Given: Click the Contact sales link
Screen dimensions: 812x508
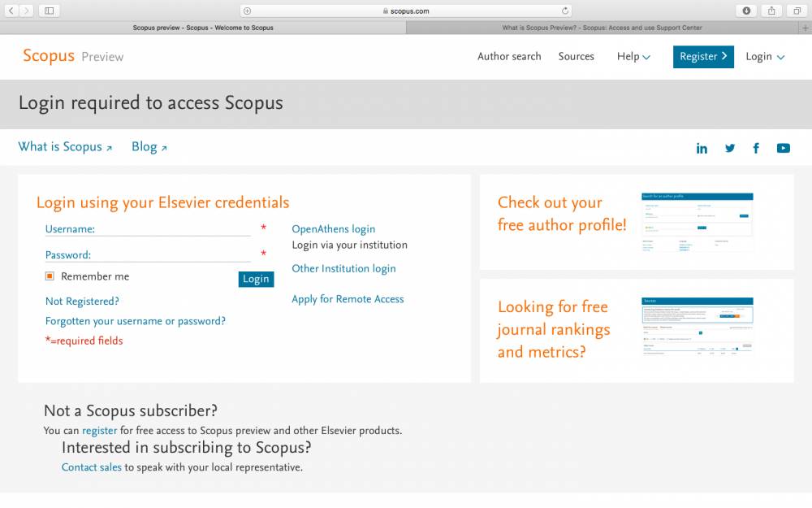Looking at the screenshot, I should click(91, 467).
